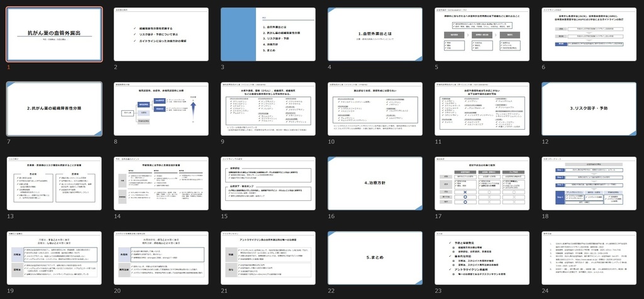Image resolution: width=644 pixels, height=299 pixels.
Task: Select slide 17 treatment comparison table thumbnail
Action: [482, 183]
